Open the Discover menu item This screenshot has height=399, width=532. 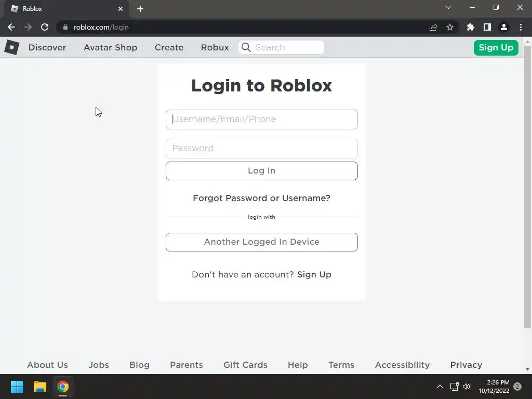coord(47,47)
